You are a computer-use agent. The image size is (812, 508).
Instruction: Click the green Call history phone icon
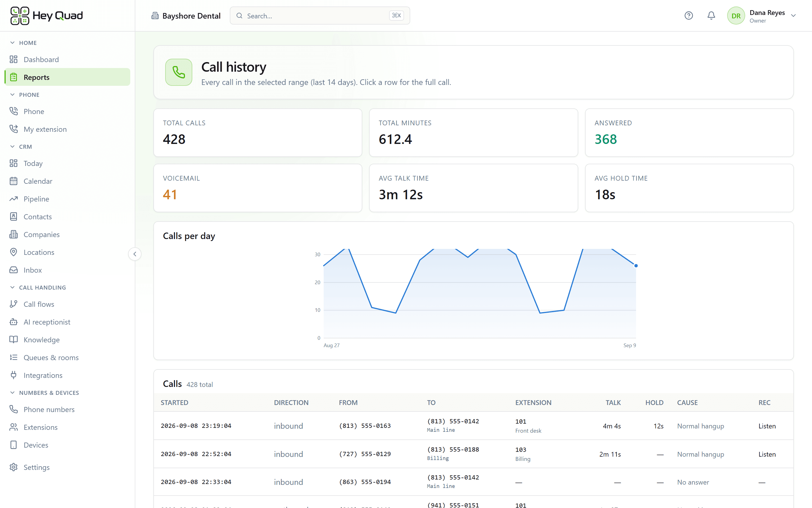point(178,72)
